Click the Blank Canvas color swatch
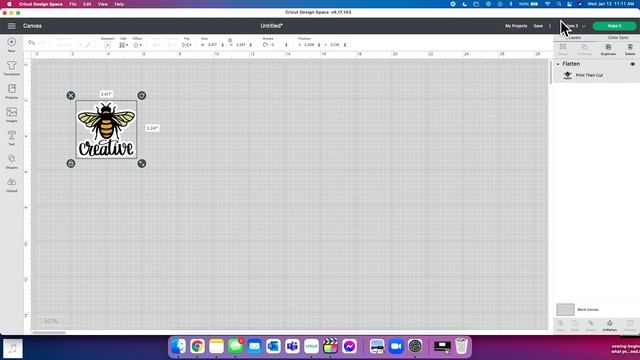640x360 pixels. pyautogui.click(x=565, y=309)
